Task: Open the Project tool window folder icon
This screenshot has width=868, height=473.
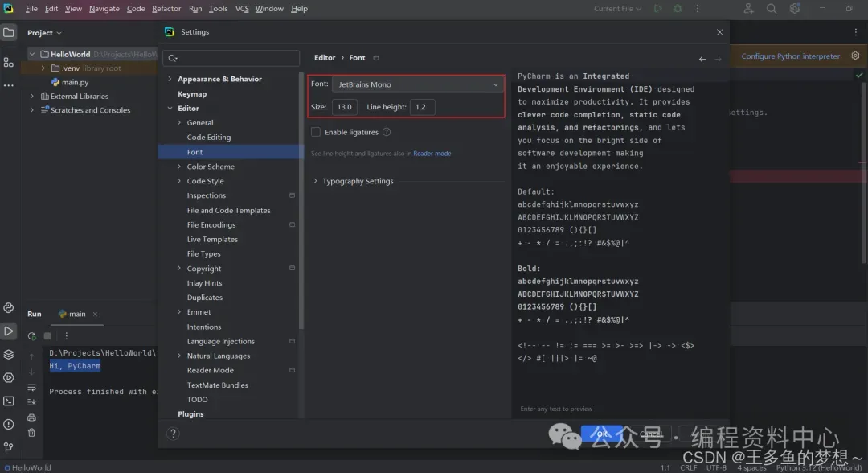Action: pos(8,33)
